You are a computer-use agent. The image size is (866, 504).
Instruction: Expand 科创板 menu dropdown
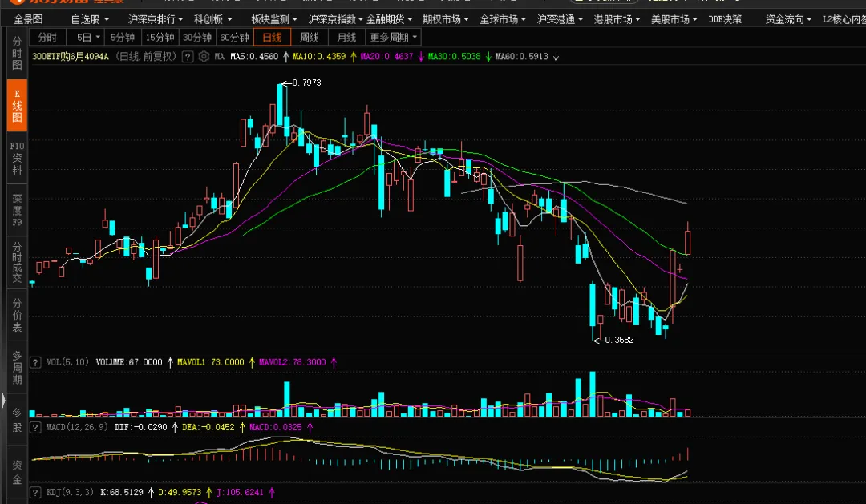213,19
